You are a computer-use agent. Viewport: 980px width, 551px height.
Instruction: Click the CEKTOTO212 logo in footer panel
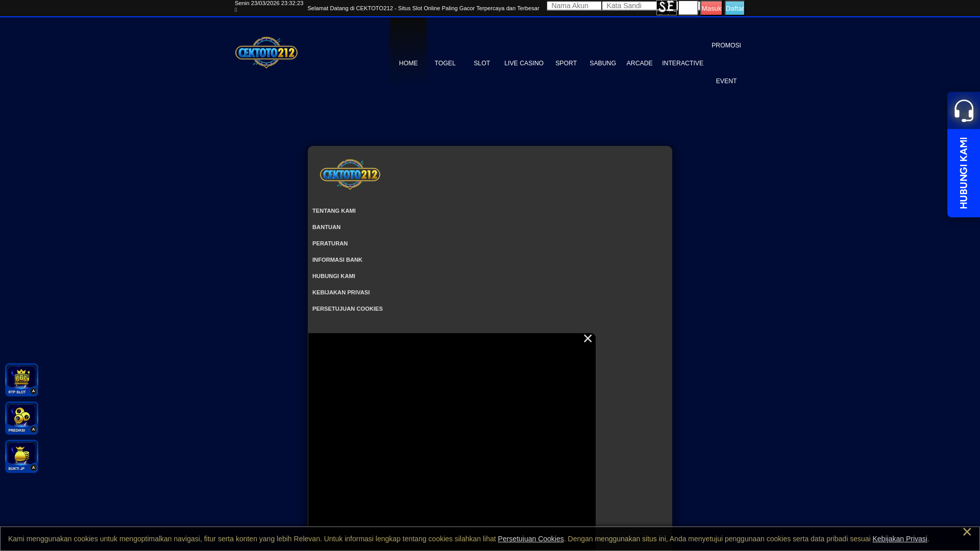(350, 174)
